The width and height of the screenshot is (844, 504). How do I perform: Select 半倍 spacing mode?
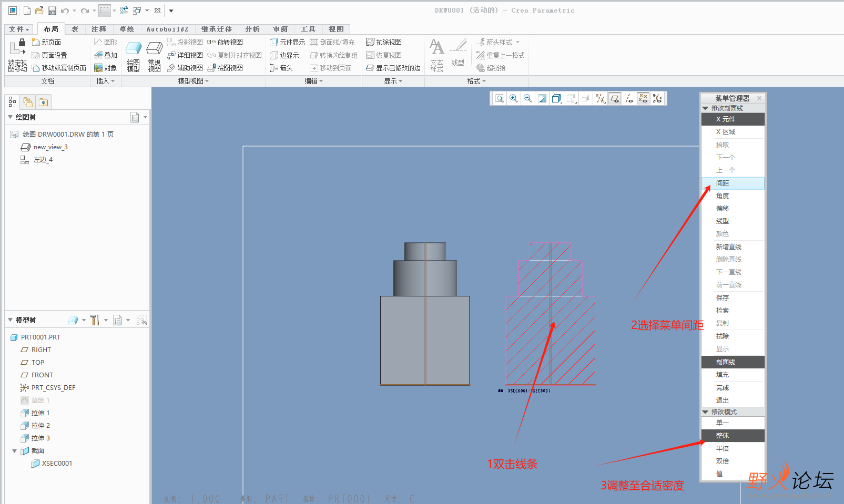(733, 449)
